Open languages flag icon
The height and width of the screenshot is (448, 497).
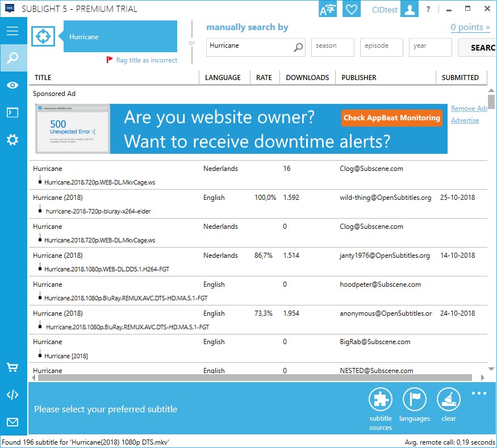415,399
